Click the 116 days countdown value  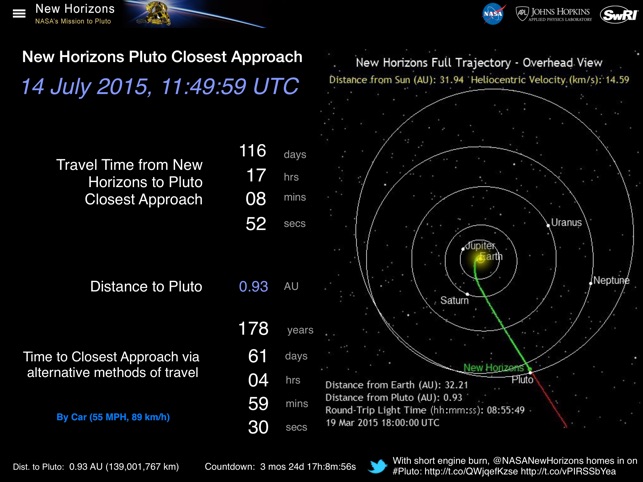(x=253, y=151)
